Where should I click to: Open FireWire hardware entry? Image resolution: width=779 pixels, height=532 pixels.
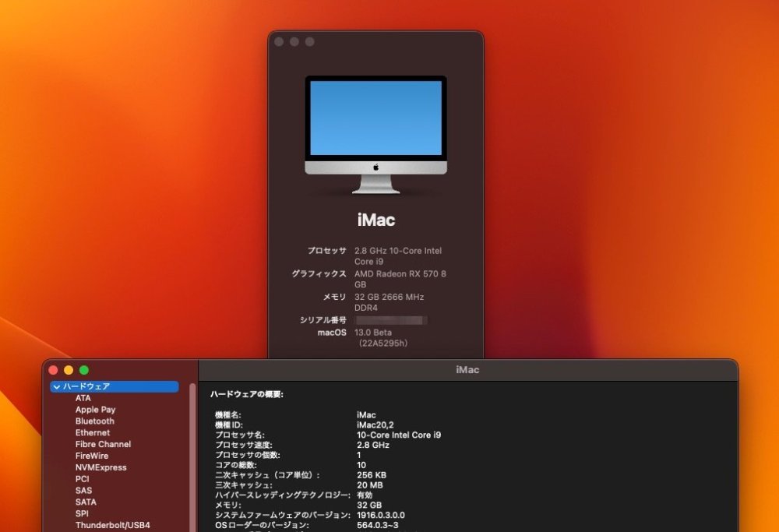tap(92, 456)
